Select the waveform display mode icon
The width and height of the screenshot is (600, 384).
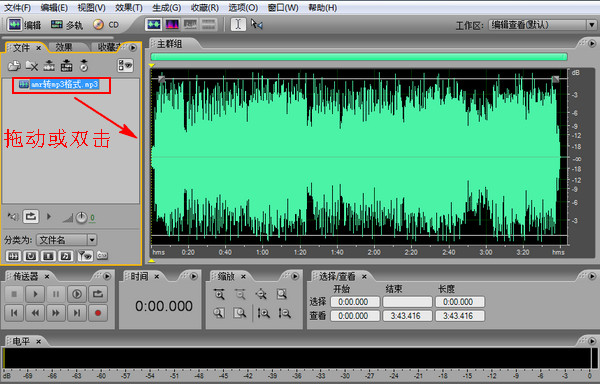click(x=154, y=24)
